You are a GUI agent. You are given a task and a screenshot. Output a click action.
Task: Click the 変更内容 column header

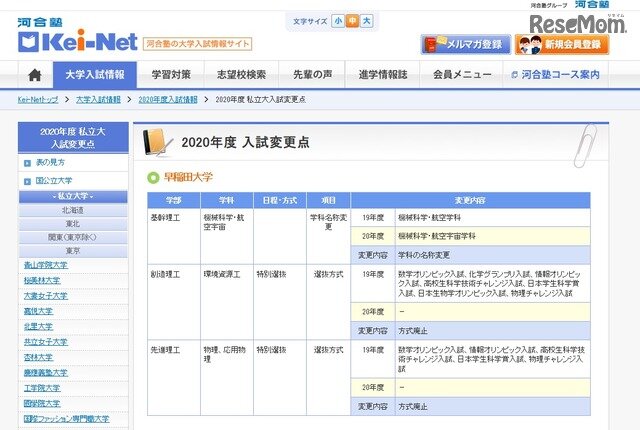pos(470,200)
